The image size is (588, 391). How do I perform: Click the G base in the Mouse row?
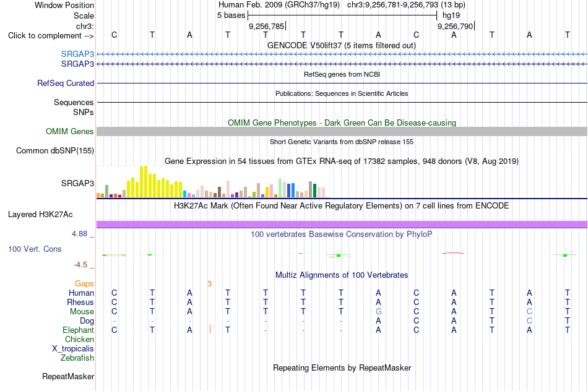click(x=379, y=312)
